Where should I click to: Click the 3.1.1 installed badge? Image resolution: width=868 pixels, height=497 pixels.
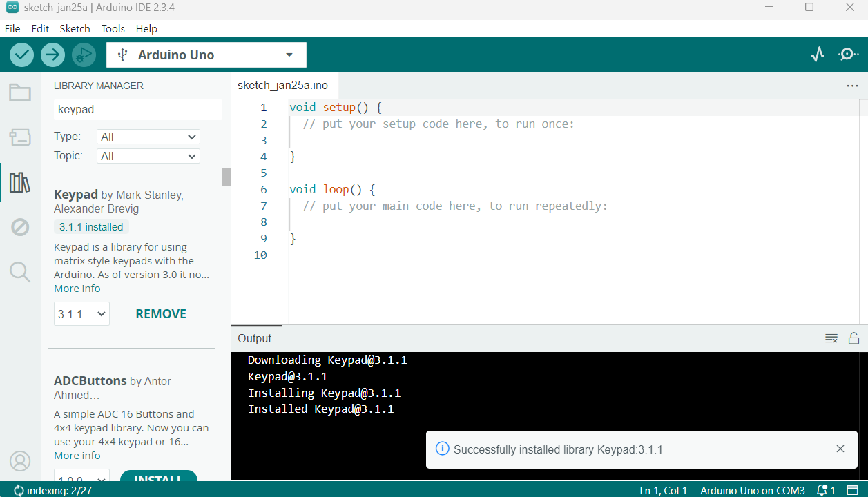coord(91,227)
